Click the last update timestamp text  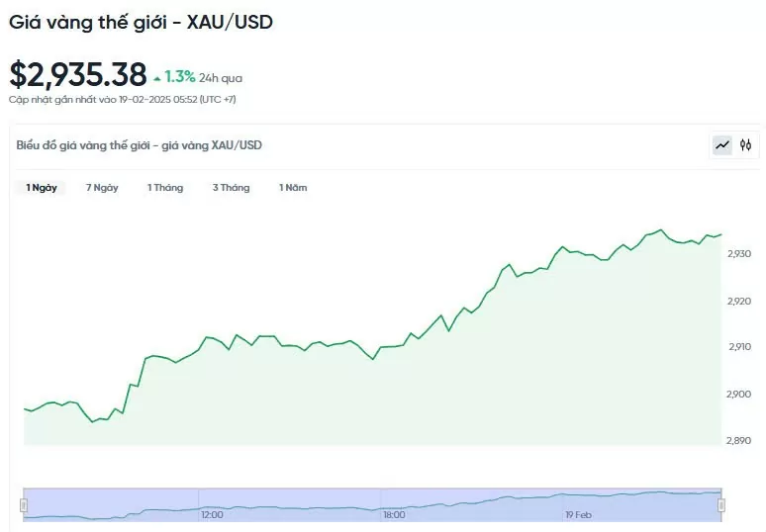click(123, 99)
